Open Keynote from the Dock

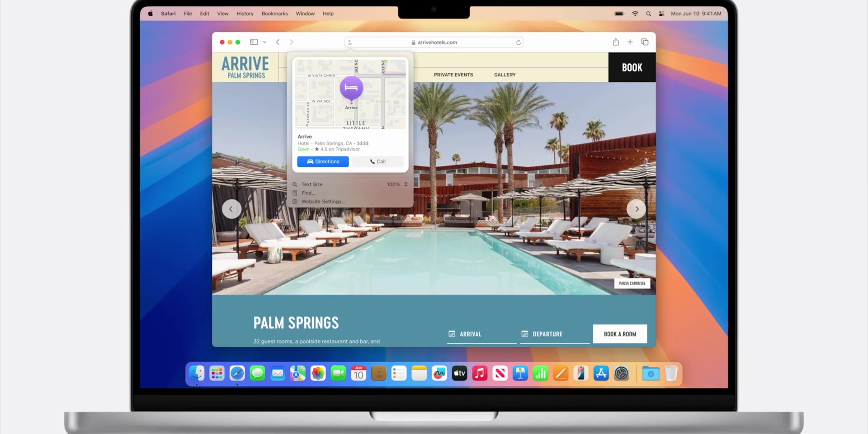tap(520, 373)
